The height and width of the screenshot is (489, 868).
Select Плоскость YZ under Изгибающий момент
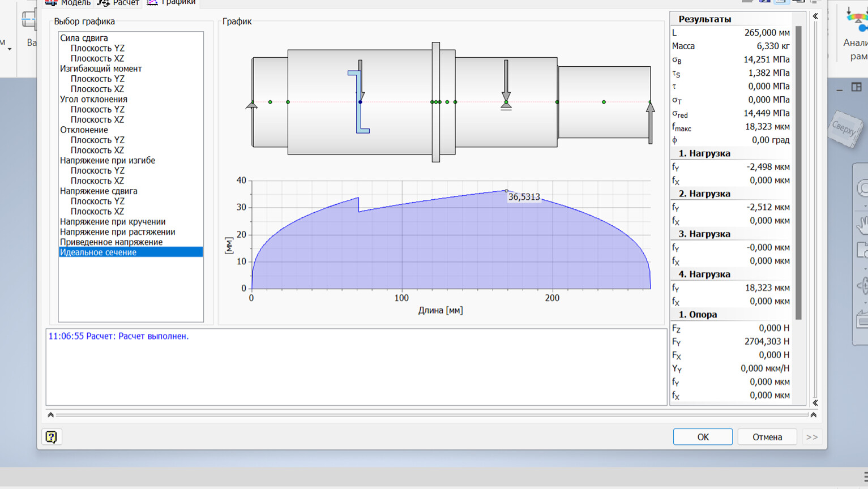pyautogui.click(x=97, y=79)
